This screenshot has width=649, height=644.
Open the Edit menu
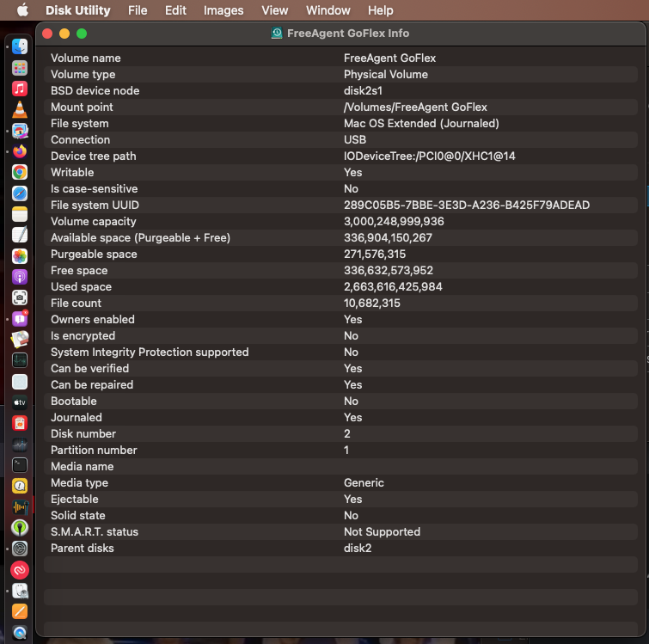click(175, 10)
